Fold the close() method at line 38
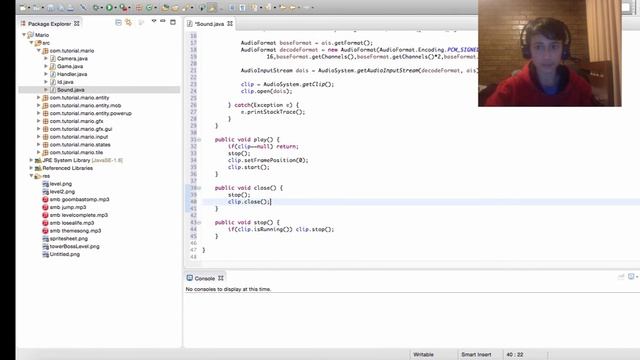The image size is (640, 360). pos(199,188)
